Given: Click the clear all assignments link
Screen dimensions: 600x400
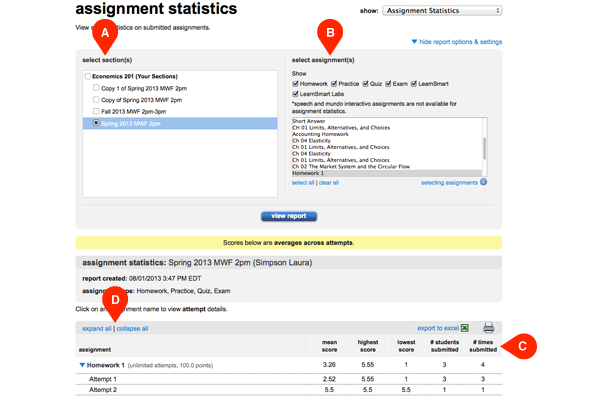Looking at the screenshot, I should [x=329, y=183].
